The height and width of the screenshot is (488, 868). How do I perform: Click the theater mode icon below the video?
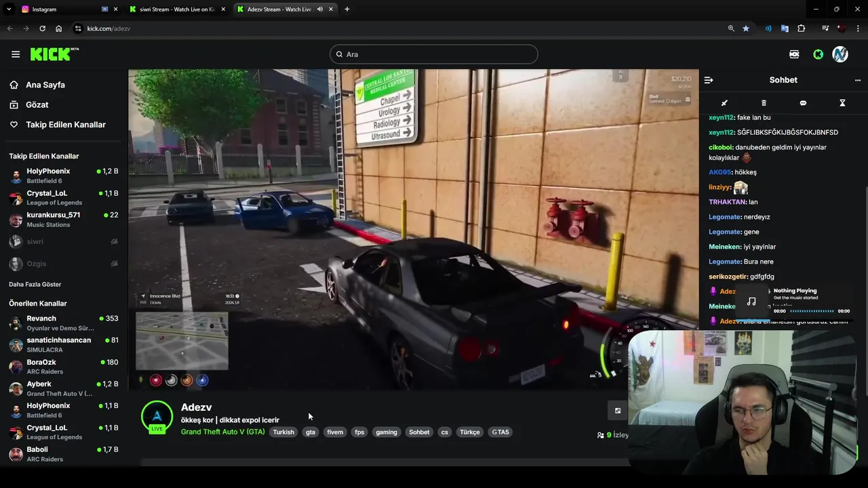[x=618, y=410]
